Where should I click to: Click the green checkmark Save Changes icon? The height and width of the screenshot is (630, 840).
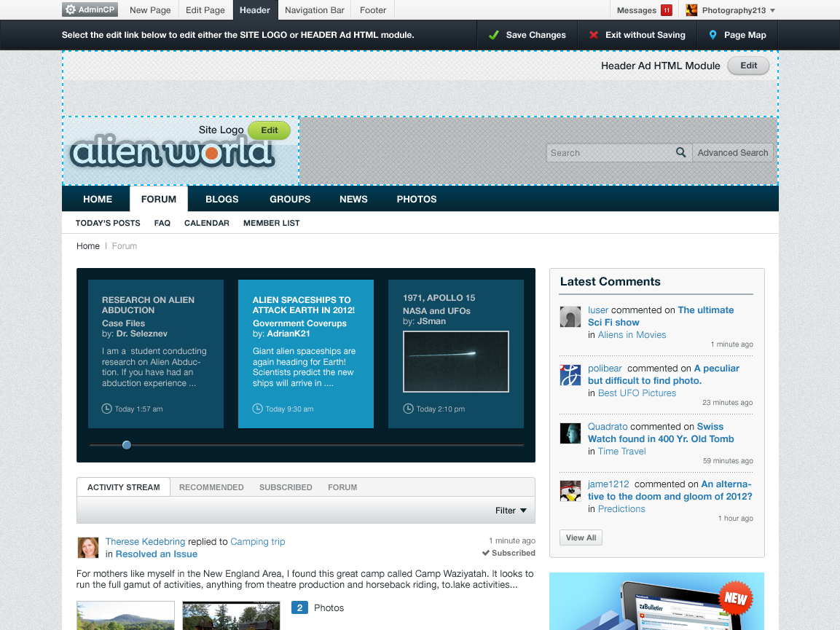coord(494,35)
